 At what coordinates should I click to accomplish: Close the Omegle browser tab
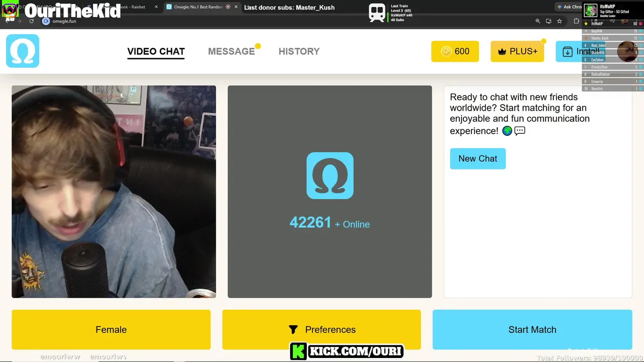coord(236,7)
